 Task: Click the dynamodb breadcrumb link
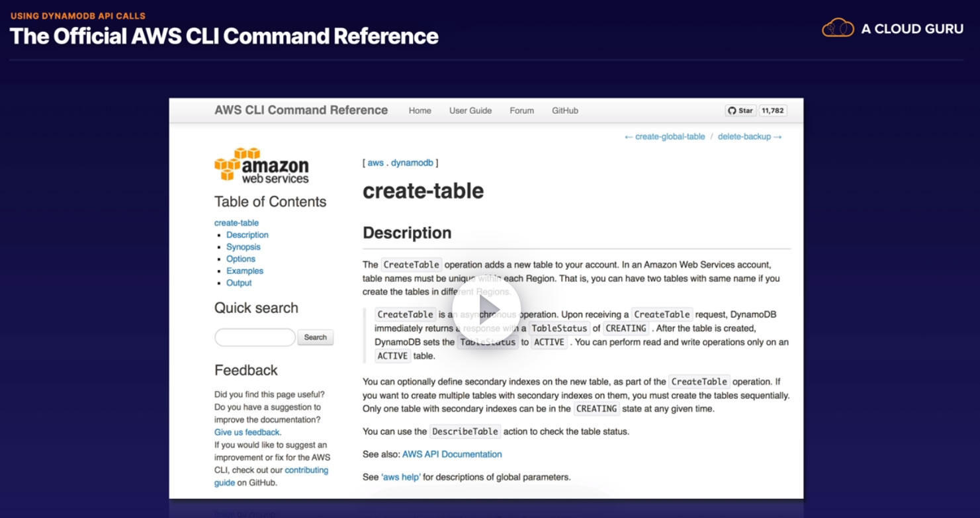(x=412, y=163)
